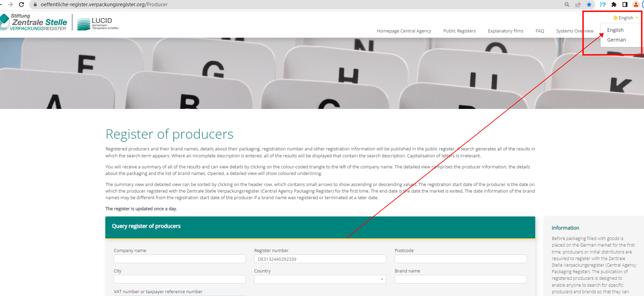Viewport: 644px width, 296px height.
Task: Click the share page icon
Action: [x=578, y=4]
